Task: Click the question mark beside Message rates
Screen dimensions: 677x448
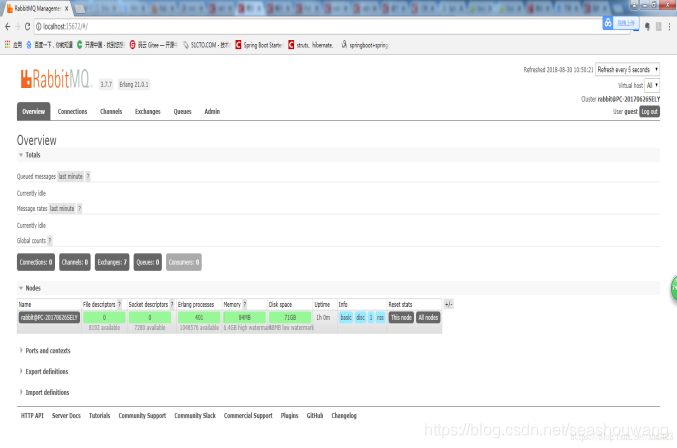Action: click(79, 208)
